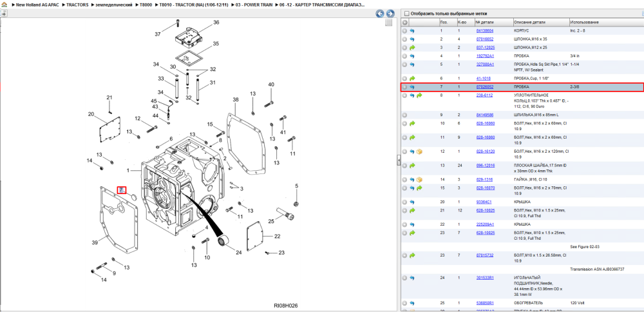
Task: Click green arrow icon for part 828-16070
Action: click(x=419, y=188)
